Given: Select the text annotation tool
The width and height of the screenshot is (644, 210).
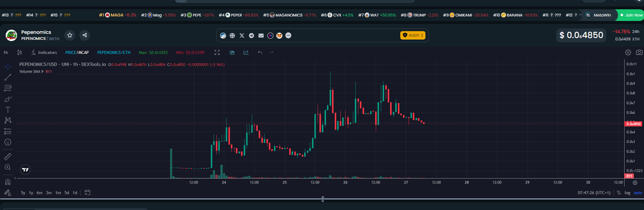Looking at the screenshot, I should point(8,110).
